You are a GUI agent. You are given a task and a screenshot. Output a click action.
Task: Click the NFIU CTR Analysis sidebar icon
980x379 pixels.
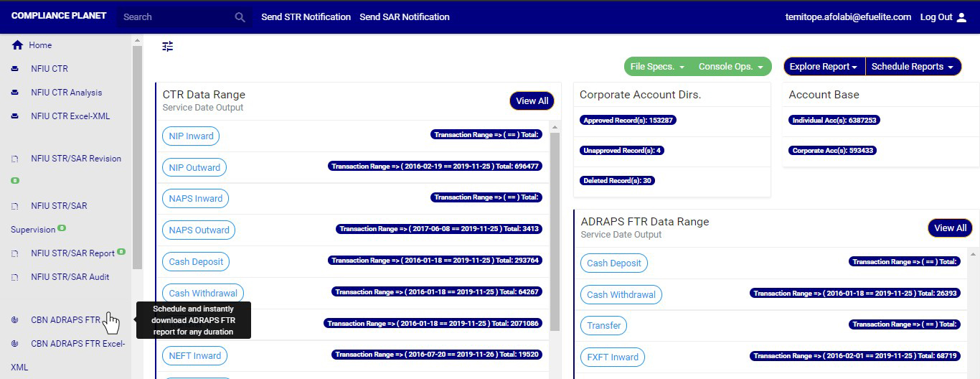pyautogui.click(x=15, y=93)
